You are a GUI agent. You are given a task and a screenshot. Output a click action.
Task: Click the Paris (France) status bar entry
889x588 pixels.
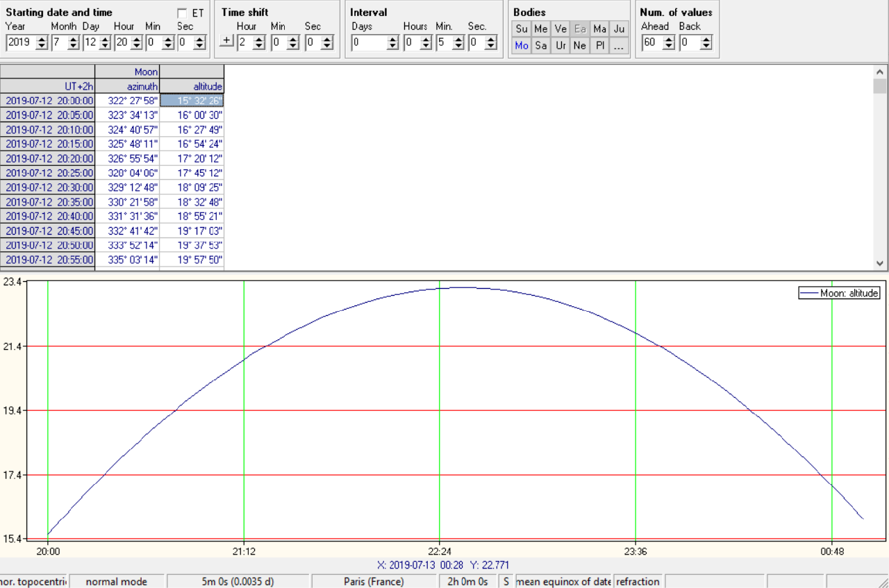coord(374,582)
